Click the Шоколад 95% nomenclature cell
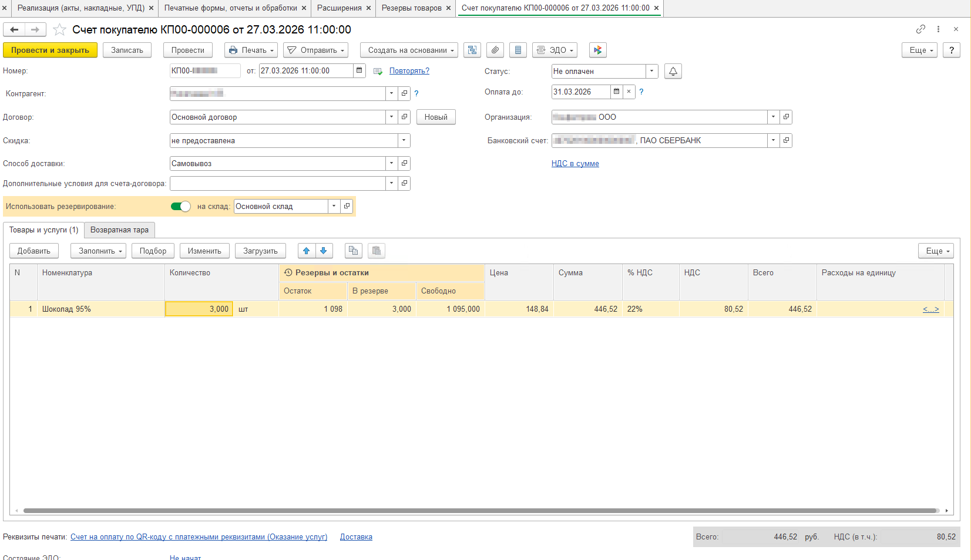The height and width of the screenshot is (560, 971). [101, 309]
